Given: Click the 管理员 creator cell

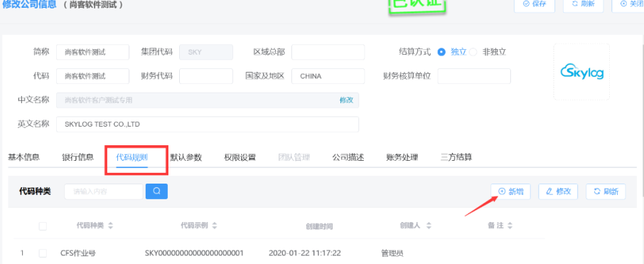Looking at the screenshot, I should click(x=392, y=253).
